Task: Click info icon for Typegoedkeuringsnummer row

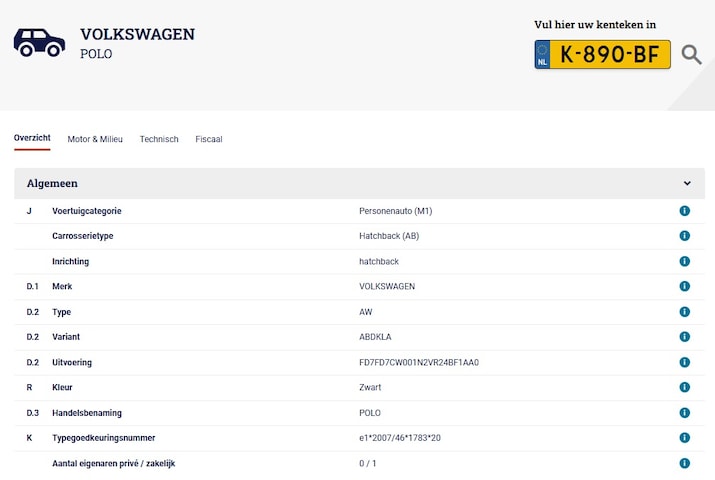Action: [x=684, y=438]
